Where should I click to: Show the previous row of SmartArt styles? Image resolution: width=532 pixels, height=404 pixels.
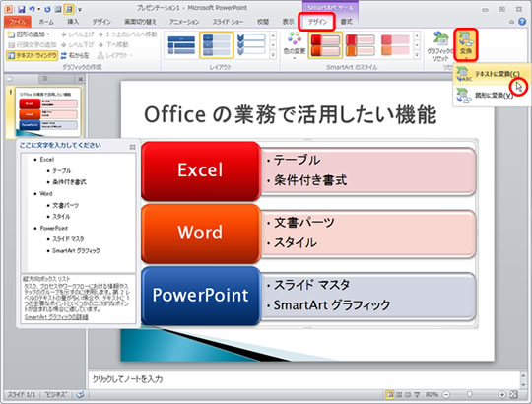click(x=417, y=35)
